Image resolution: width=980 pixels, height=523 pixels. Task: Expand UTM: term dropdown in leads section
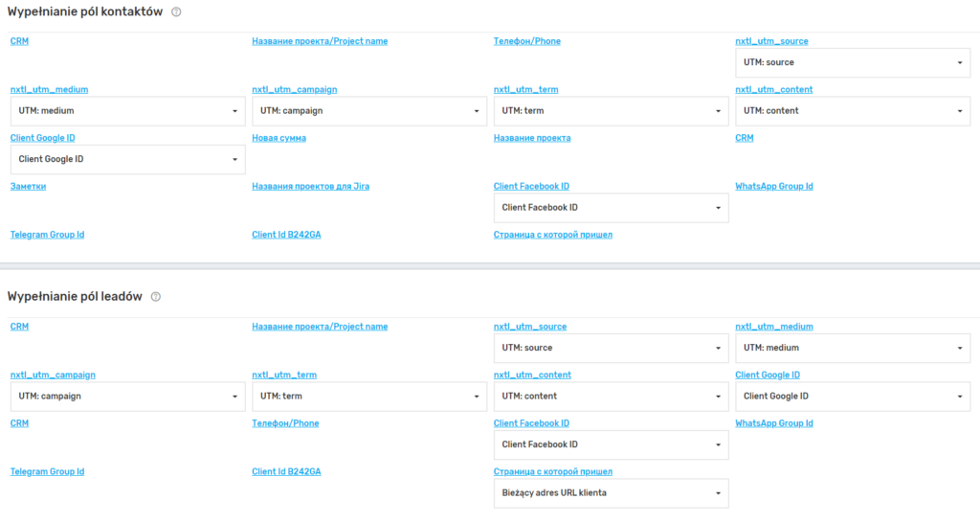tap(369, 397)
